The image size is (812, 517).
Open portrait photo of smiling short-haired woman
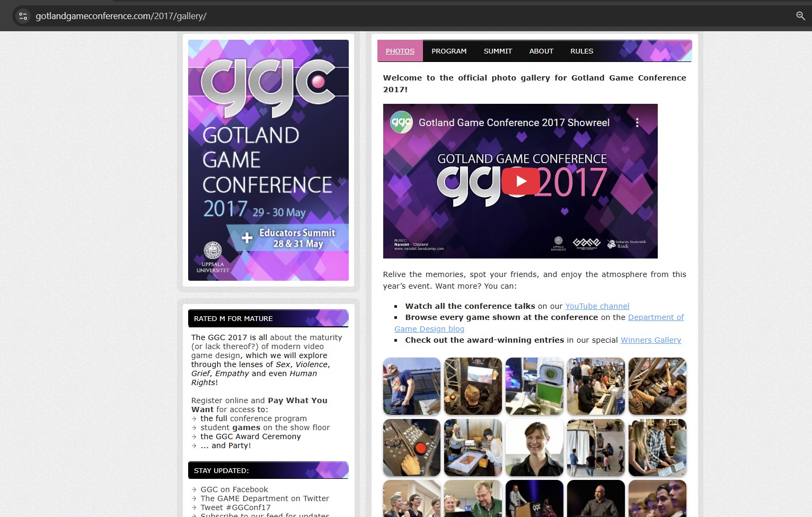534,448
